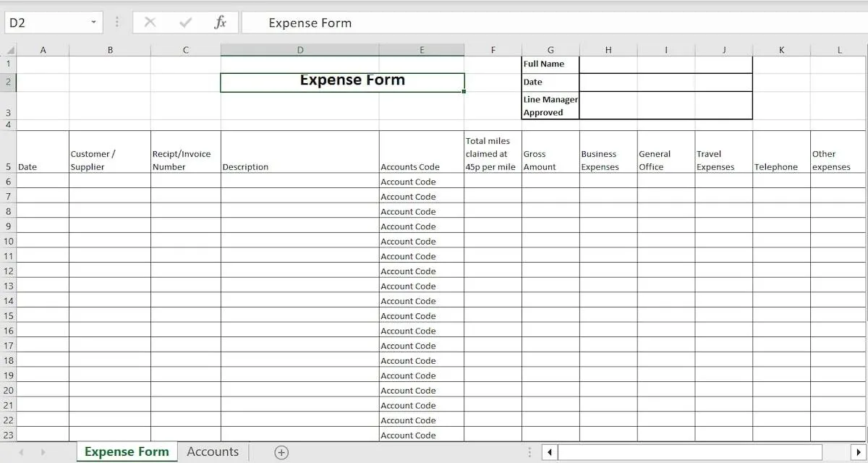Screen dimensions: 868x463
Task: Click the 'Expense Form' title cell
Action: 342,82
